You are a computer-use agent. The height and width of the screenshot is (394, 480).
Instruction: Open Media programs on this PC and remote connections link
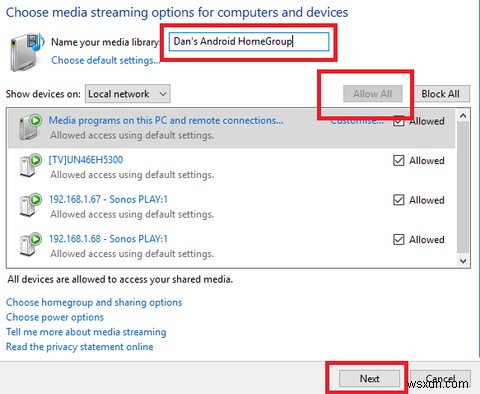166,120
